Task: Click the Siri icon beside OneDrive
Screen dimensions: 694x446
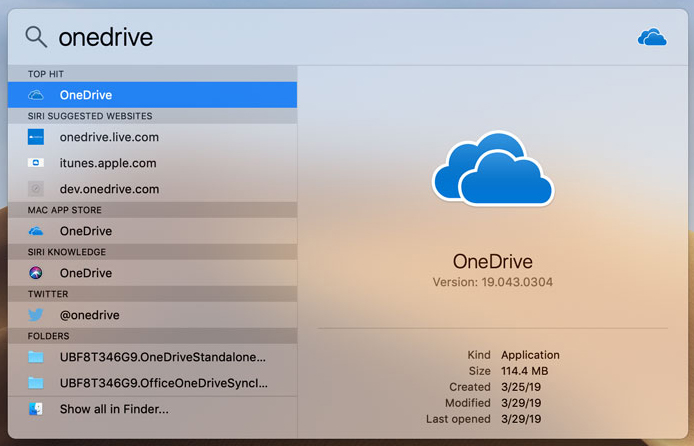Action: (x=36, y=273)
